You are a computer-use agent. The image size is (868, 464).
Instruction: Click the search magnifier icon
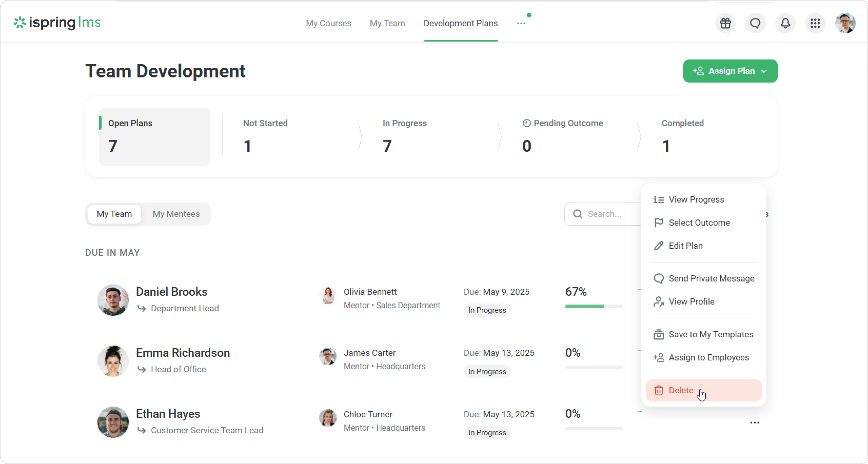pos(578,214)
